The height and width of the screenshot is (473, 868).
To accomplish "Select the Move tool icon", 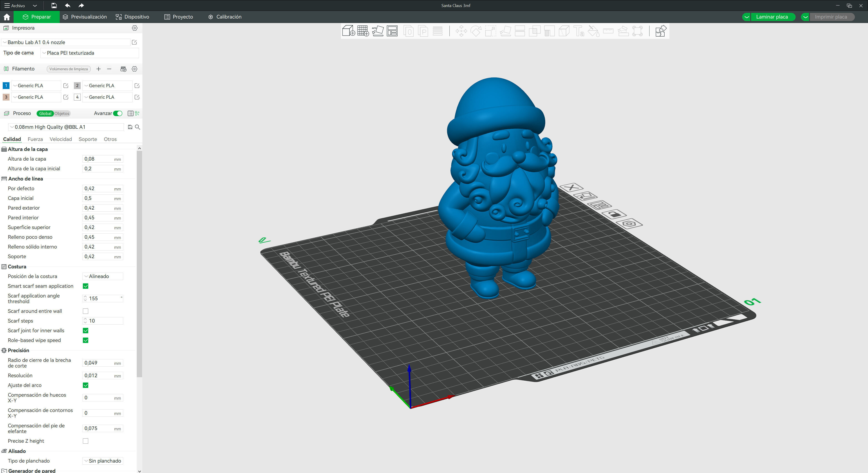I will [461, 31].
